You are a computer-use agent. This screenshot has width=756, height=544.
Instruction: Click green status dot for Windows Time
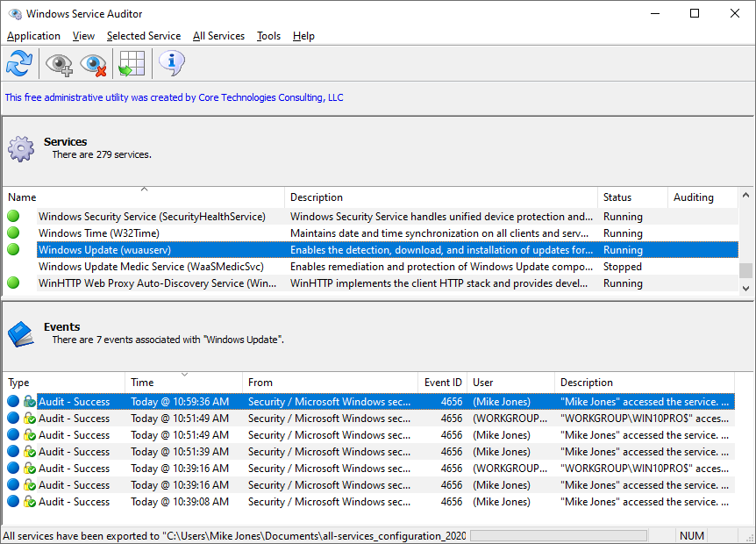(x=13, y=233)
